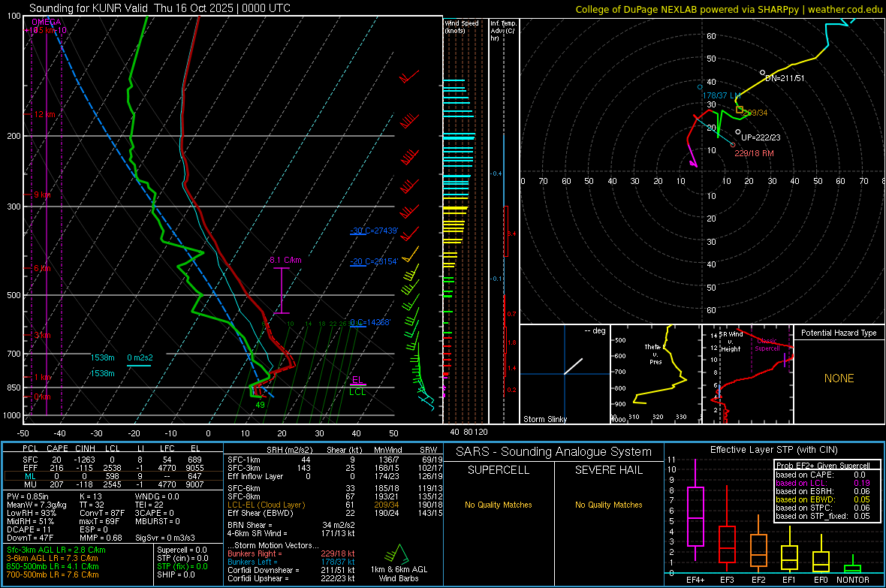
Task: Click the DN=211/51 hodograph label
Action: click(785, 78)
